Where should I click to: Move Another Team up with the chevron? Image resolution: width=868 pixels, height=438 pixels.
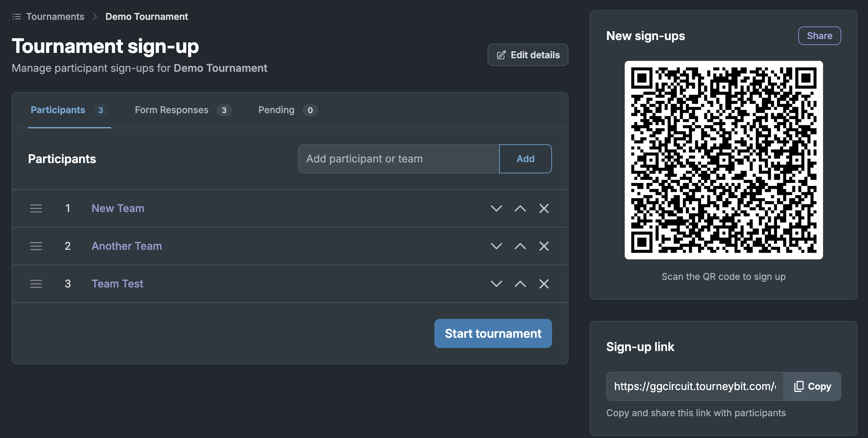click(520, 246)
